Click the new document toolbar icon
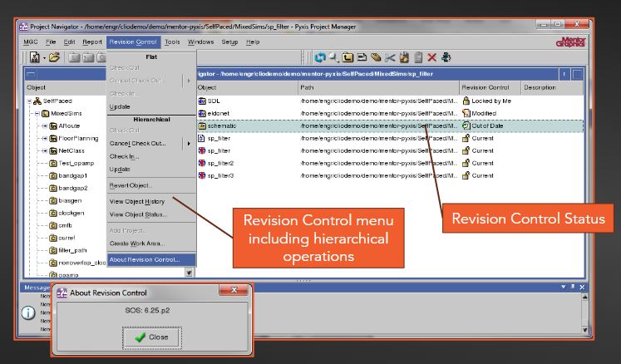Screen dimensions: 621x364 (x=35, y=57)
